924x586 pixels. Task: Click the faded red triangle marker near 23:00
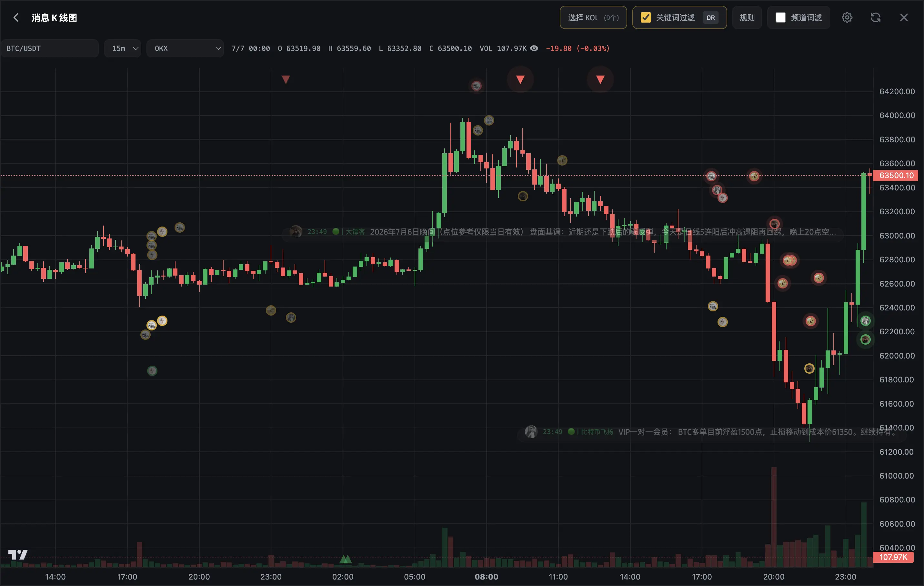click(286, 79)
